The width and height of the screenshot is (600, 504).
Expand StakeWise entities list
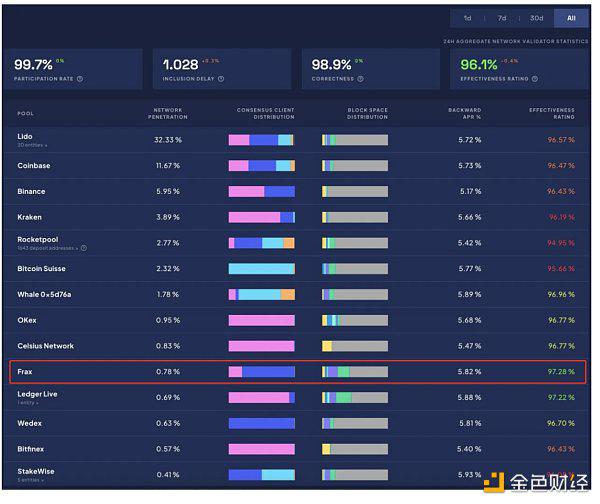tap(30, 480)
